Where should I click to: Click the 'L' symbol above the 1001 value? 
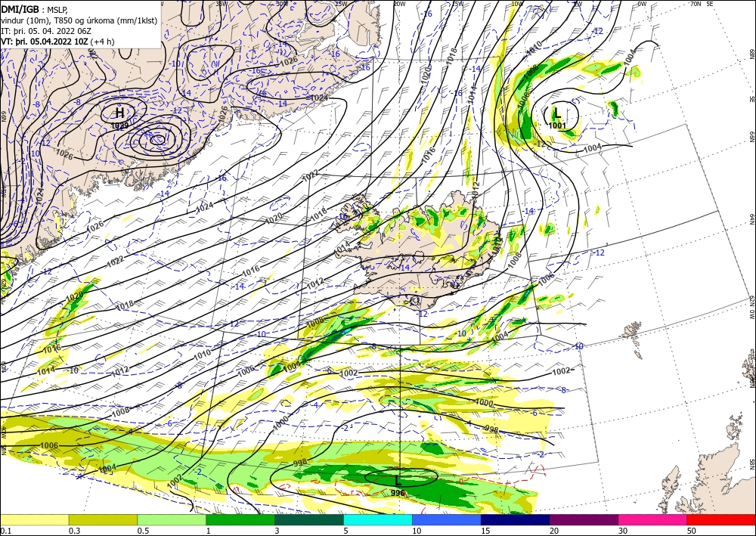[x=557, y=113]
